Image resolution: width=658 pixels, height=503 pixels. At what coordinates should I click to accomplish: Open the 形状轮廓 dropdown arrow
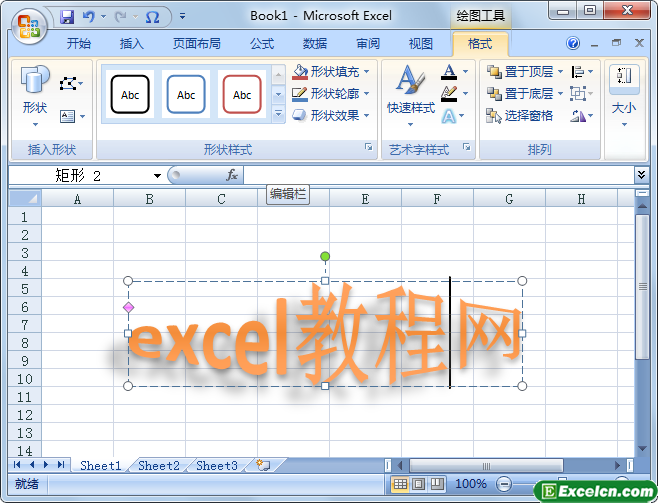coord(367,94)
